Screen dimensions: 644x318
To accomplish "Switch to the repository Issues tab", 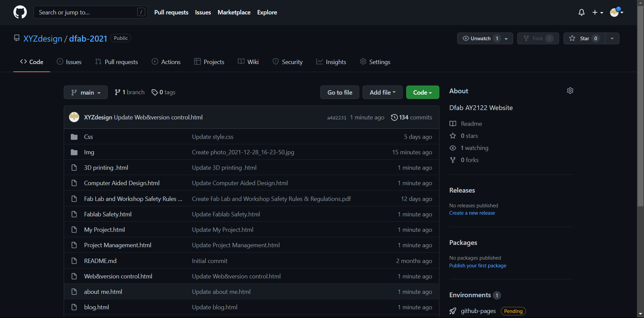I will click(x=69, y=62).
